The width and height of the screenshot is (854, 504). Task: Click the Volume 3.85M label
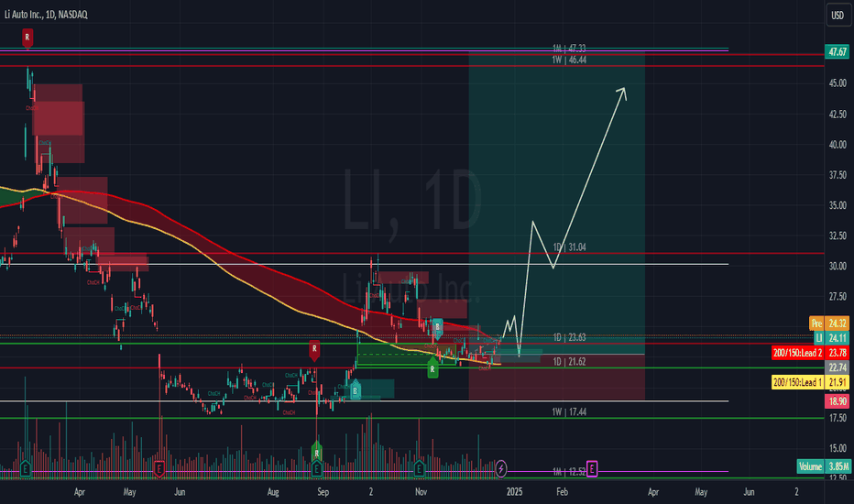(823, 466)
